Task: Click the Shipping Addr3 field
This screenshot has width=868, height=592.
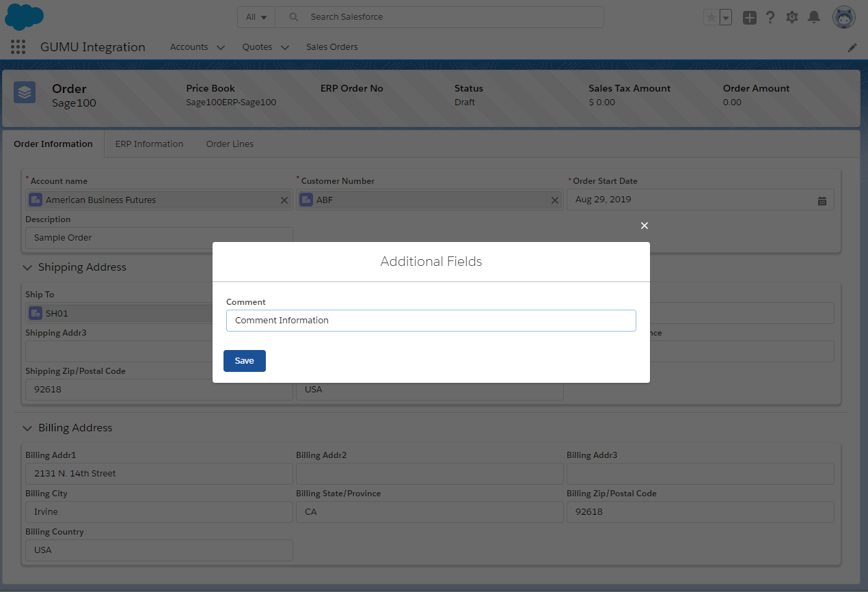Action: [x=119, y=351]
